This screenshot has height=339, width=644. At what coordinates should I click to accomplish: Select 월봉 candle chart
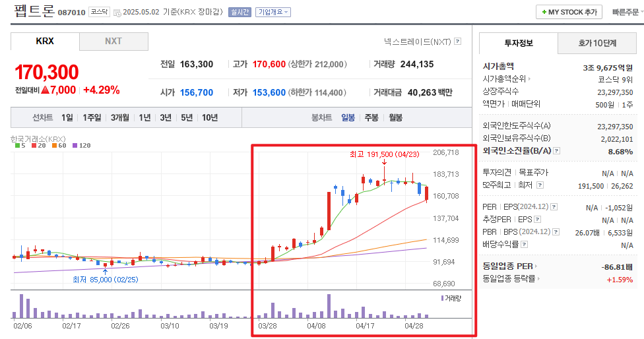[395, 118]
